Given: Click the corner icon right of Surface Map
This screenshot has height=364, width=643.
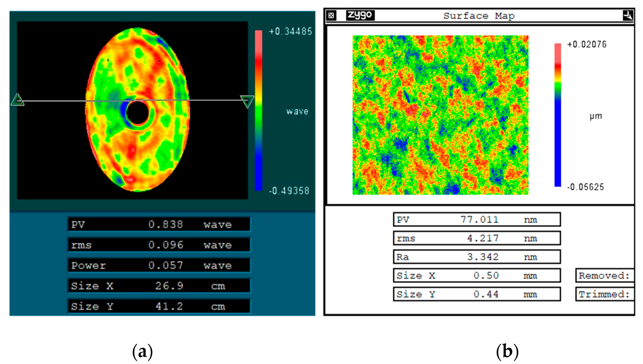Looking at the screenshot, I should pyautogui.click(x=628, y=15).
